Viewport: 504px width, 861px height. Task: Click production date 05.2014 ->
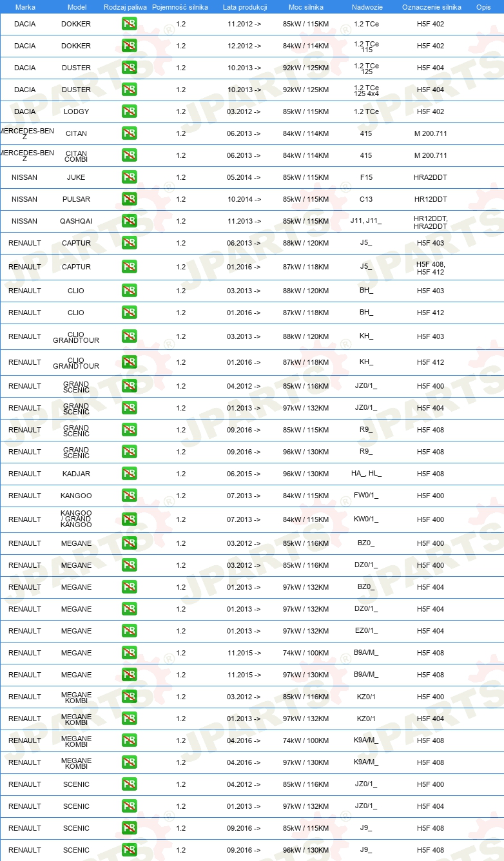point(244,177)
